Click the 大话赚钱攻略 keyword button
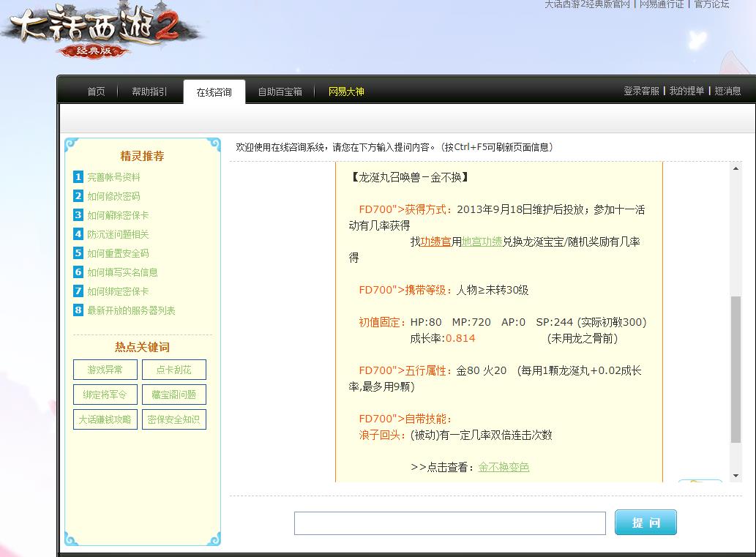 point(105,419)
